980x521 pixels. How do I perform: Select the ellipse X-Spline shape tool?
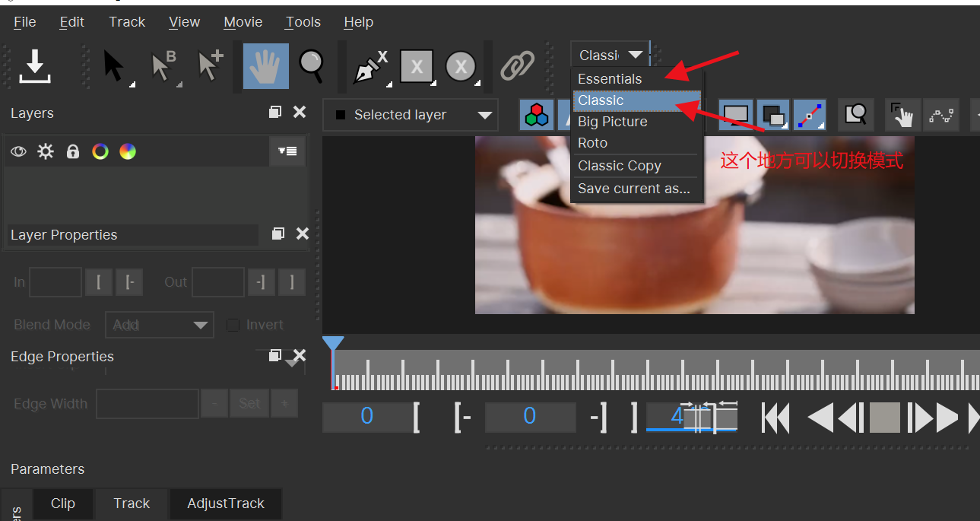pyautogui.click(x=461, y=67)
